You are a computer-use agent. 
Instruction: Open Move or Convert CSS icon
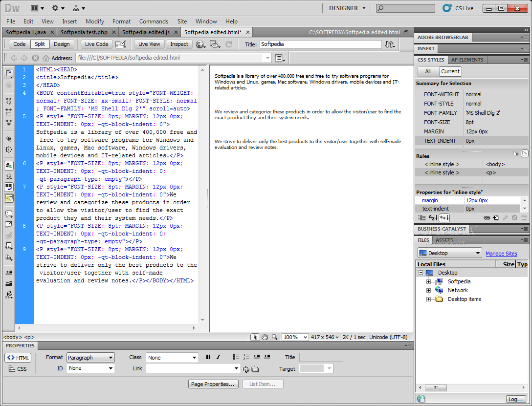pyautogui.click(x=9, y=257)
